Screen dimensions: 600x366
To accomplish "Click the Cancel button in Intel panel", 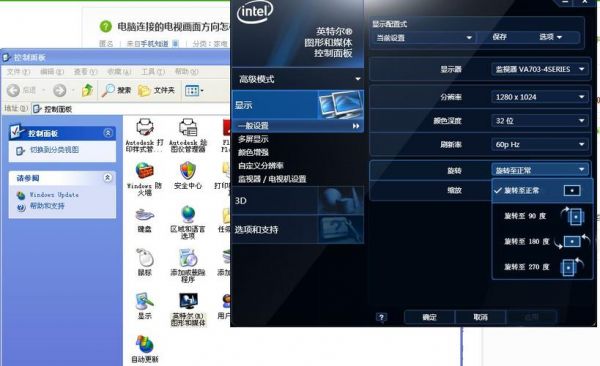I will point(480,317).
